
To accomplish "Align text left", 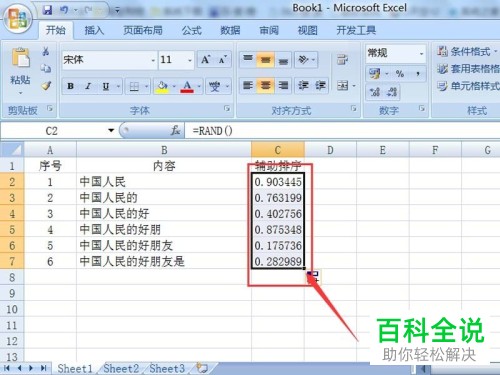I will click(x=248, y=86).
